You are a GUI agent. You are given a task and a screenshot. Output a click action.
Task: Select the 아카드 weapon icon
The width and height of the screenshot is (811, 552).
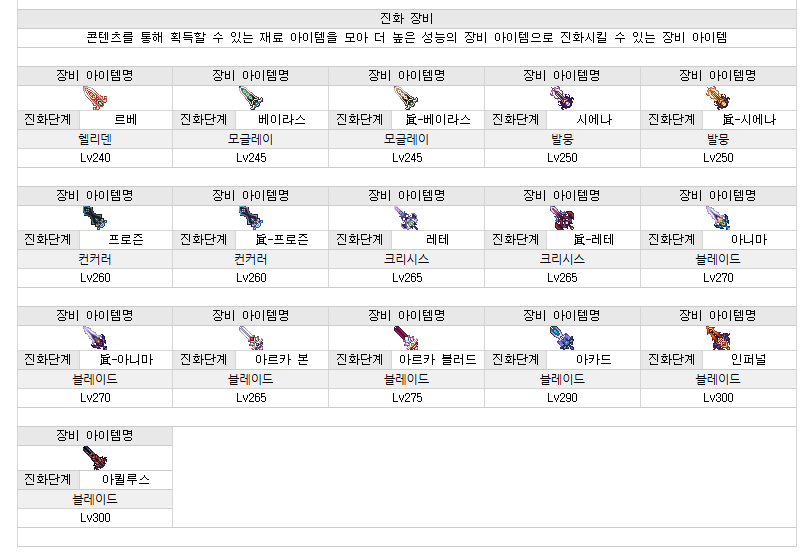tap(561, 337)
